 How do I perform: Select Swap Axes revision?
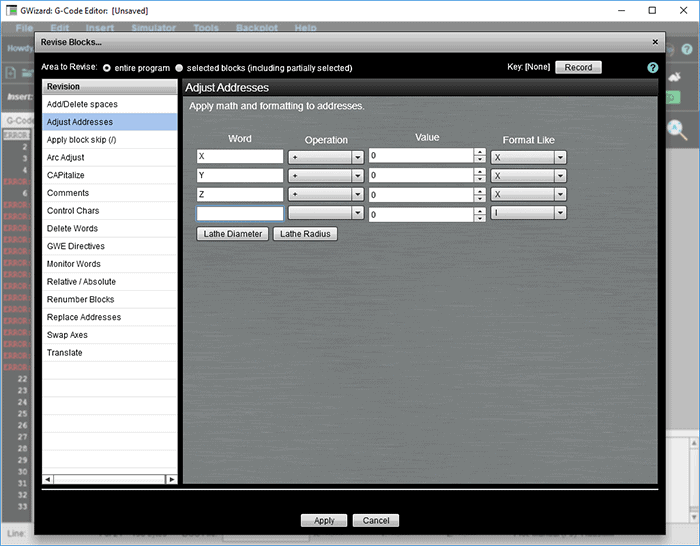click(x=110, y=335)
